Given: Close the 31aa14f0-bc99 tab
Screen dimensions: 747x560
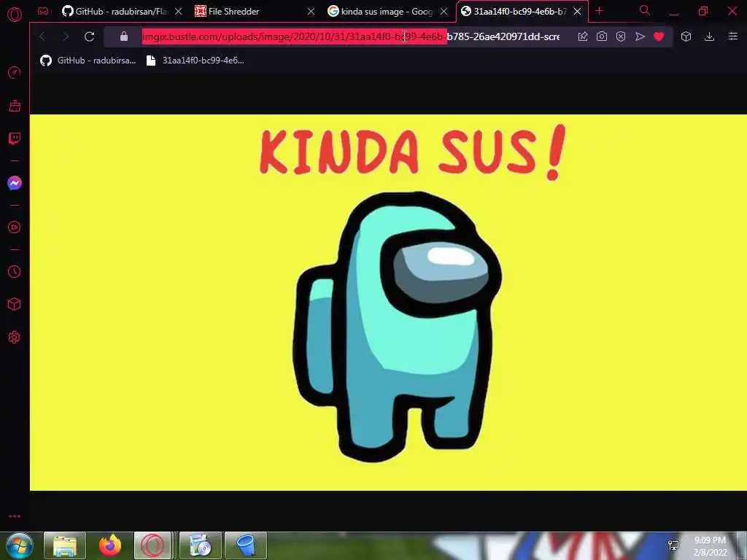Looking at the screenshot, I should point(577,12).
